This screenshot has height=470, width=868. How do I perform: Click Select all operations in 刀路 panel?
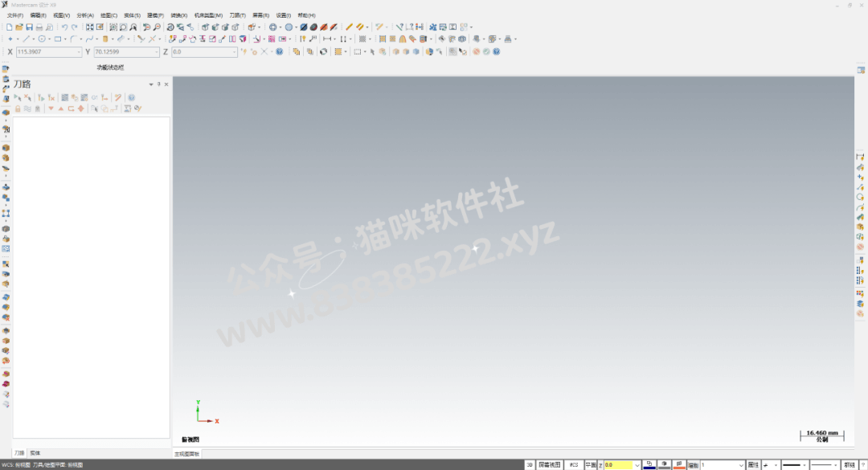point(18,97)
